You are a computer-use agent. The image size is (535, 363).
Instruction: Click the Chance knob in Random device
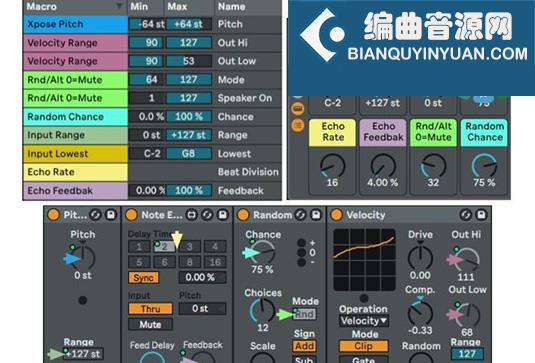tap(262, 253)
